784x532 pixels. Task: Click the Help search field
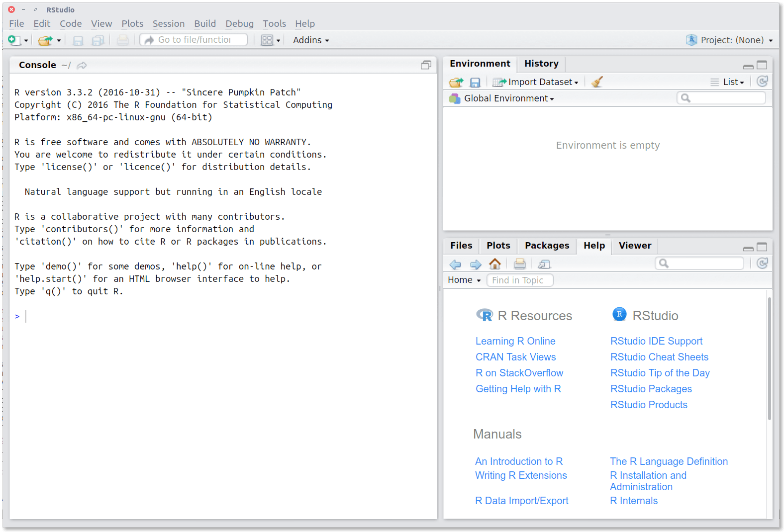pyautogui.click(x=699, y=264)
